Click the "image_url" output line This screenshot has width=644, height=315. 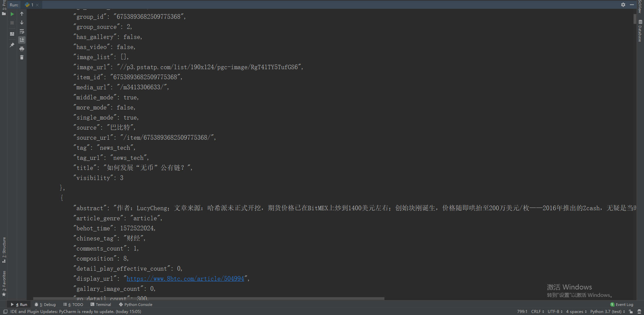[x=188, y=67]
